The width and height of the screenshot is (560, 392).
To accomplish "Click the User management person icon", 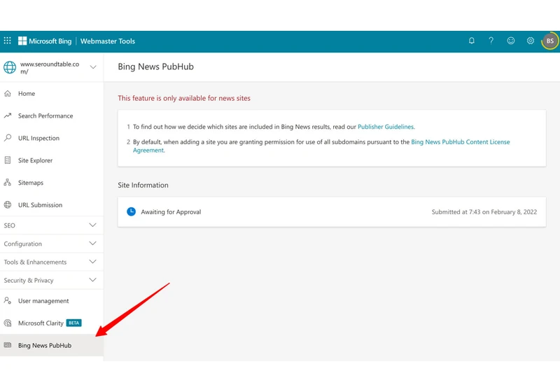I will pyautogui.click(x=8, y=300).
